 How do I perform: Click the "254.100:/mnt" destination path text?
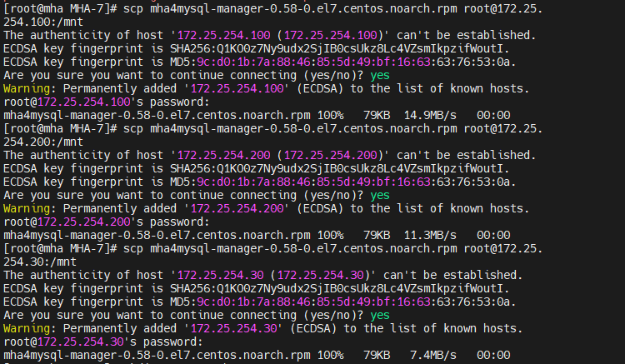pyautogui.click(x=43, y=22)
